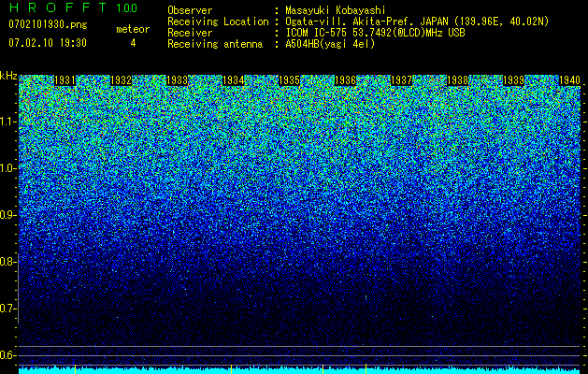Select antenna value A504HB(yagi 4el)
This screenshot has height=374, width=588.
330,44
